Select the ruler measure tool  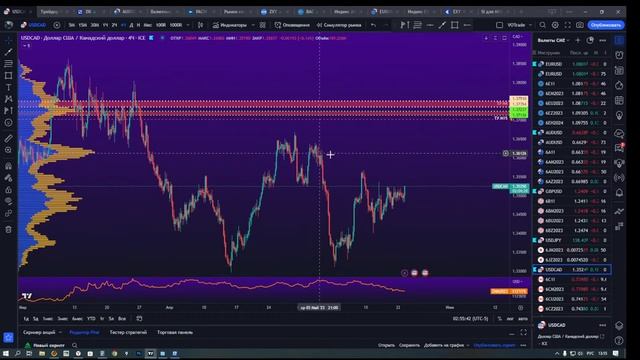(8, 139)
